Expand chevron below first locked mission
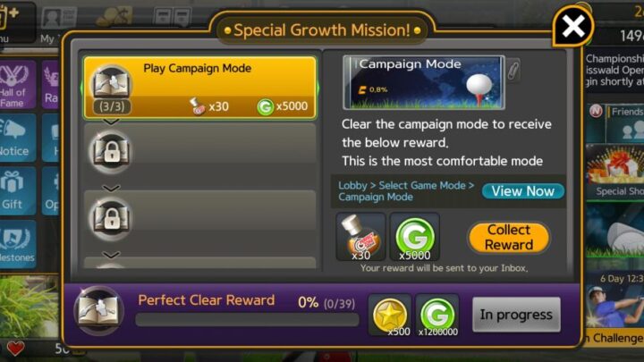Screen dimensions: 644x362 [x=111, y=188]
